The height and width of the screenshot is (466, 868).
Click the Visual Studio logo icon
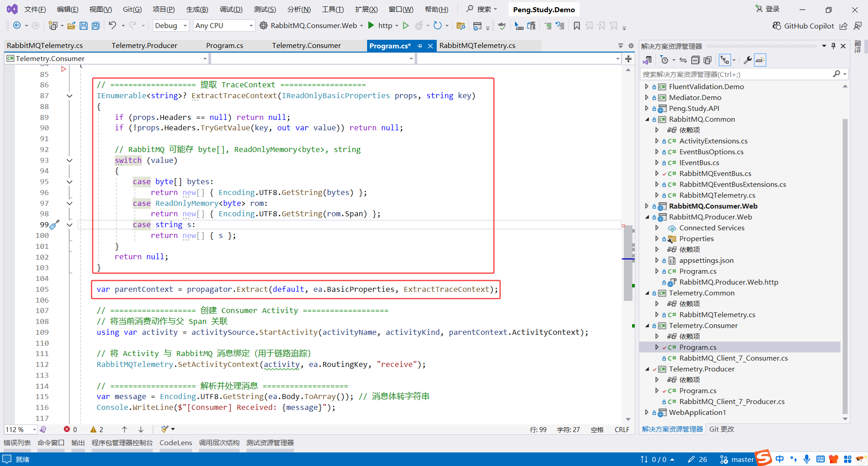click(12, 9)
